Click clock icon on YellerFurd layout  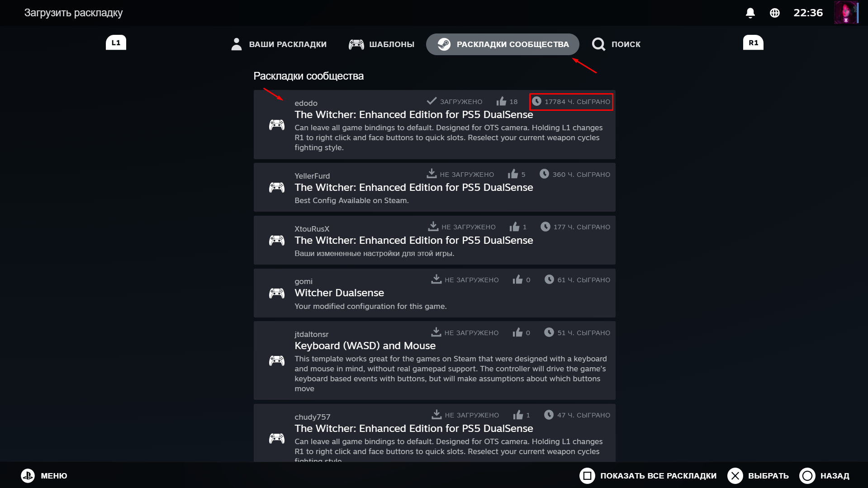[x=544, y=174]
